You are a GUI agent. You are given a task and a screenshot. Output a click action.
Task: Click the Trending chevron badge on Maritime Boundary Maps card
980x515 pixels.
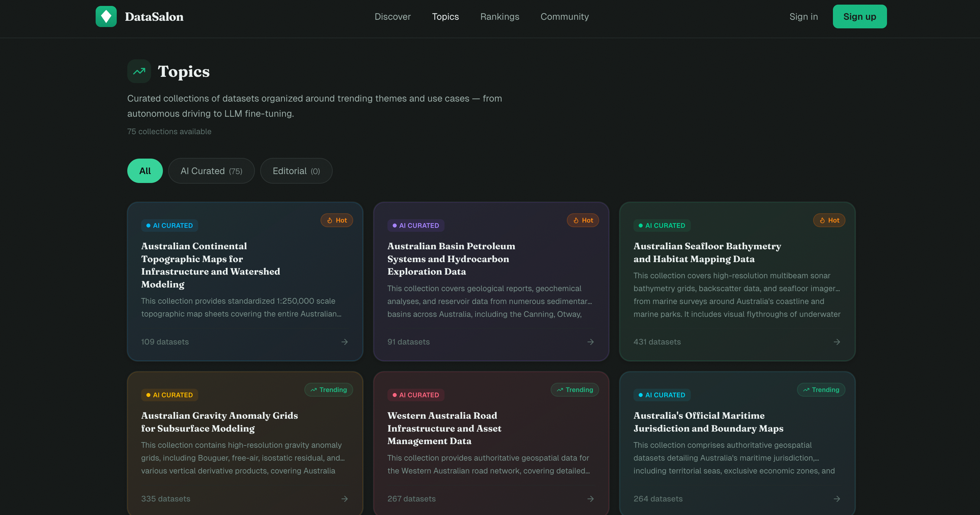pyautogui.click(x=821, y=389)
